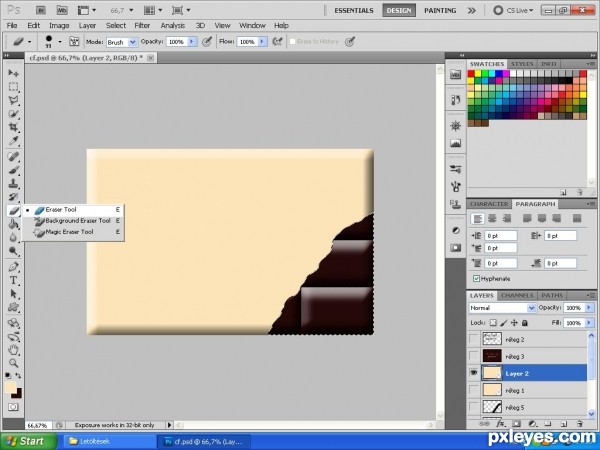Open the Opacity slider arrow in options bar
This screenshot has width=600, height=450.
tap(192, 42)
